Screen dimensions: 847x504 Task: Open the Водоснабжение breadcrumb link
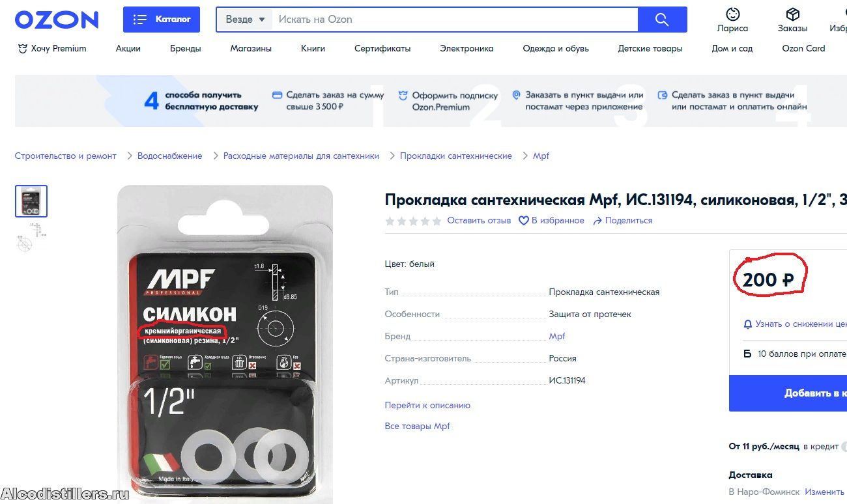169,156
